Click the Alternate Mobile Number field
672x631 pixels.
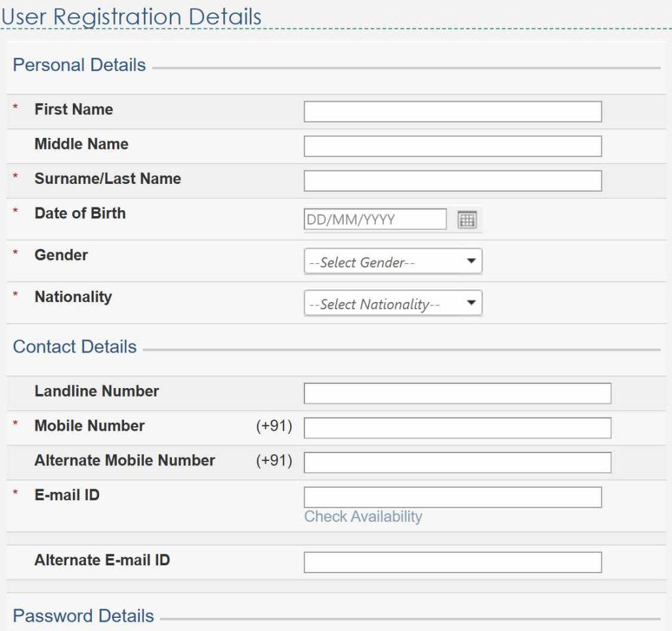pyautogui.click(x=457, y=462)
